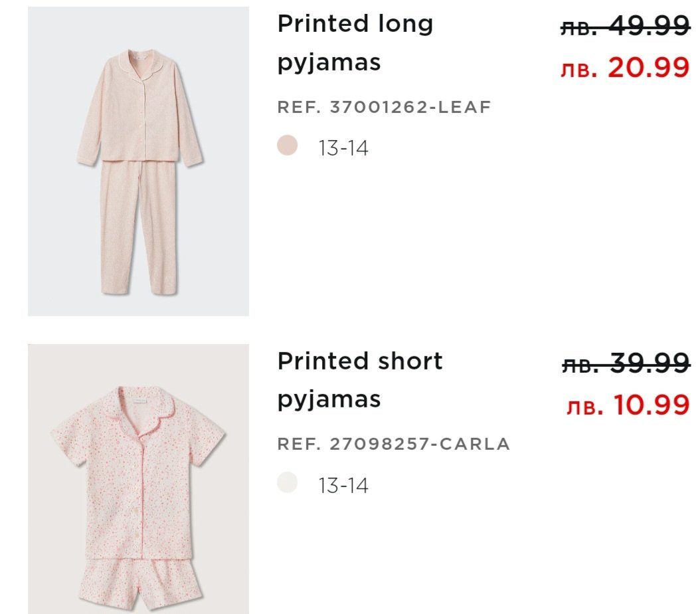Select the off-white swatch for short pyjamas
The width and height of the screenshot is (700, 614).
tap(287, 482)
